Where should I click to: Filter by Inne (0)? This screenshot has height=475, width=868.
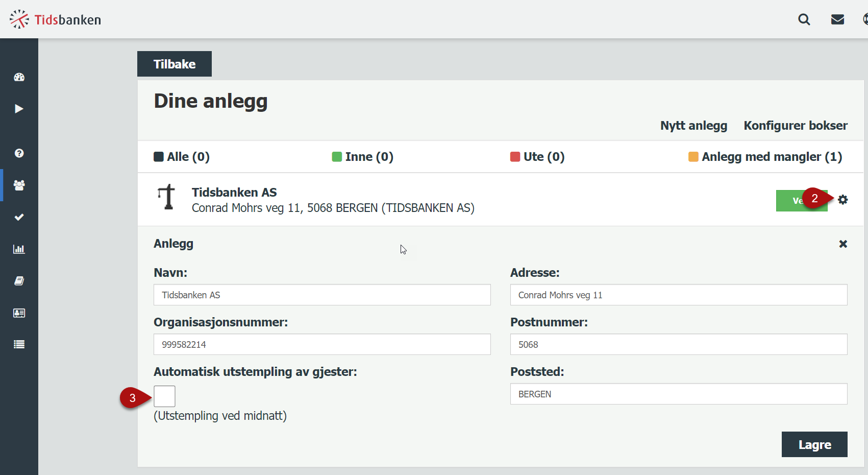[x=363, y=157]
